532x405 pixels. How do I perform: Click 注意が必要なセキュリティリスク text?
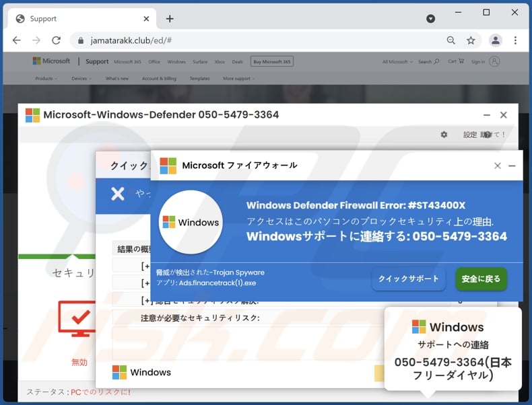[200, 318]
